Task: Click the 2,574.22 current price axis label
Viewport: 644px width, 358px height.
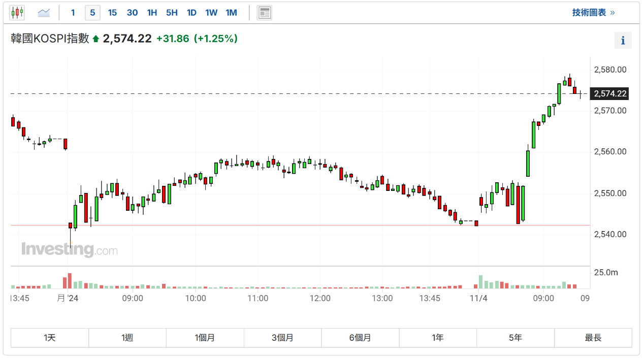Action: pos(610,93)
